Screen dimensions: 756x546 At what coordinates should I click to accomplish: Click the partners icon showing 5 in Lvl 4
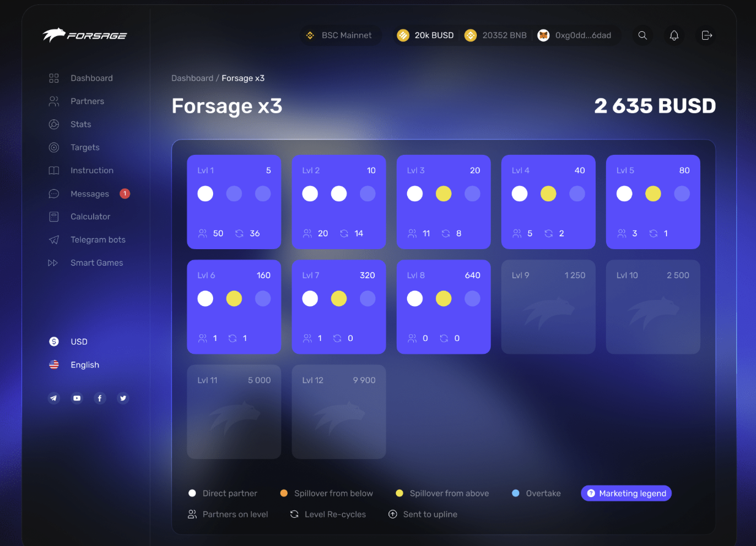pos(517,233)
